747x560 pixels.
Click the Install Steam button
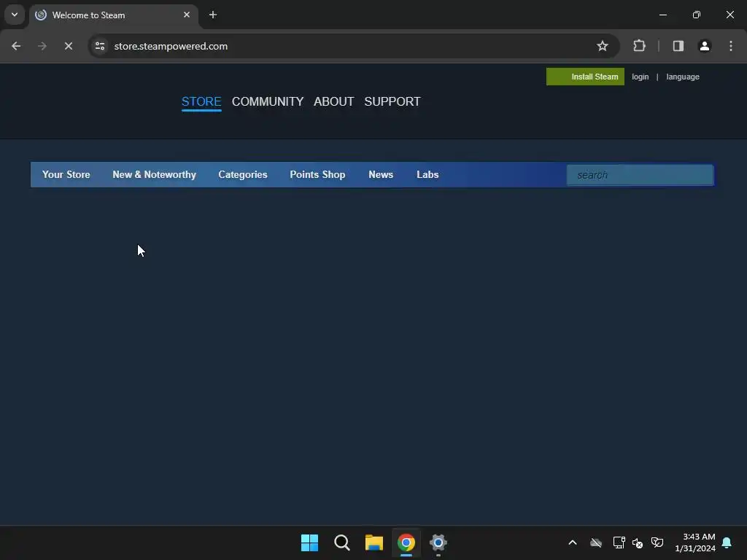(x=586, y=77)
